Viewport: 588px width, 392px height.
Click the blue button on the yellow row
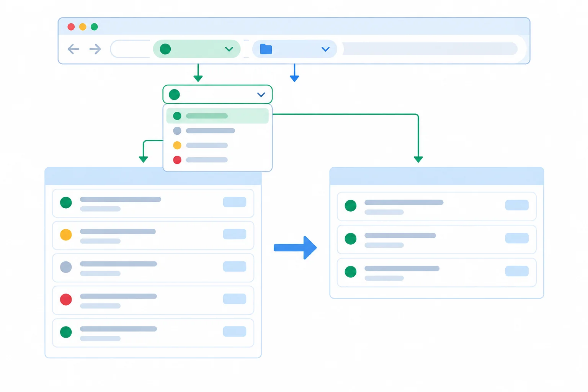tap(235, 234)
